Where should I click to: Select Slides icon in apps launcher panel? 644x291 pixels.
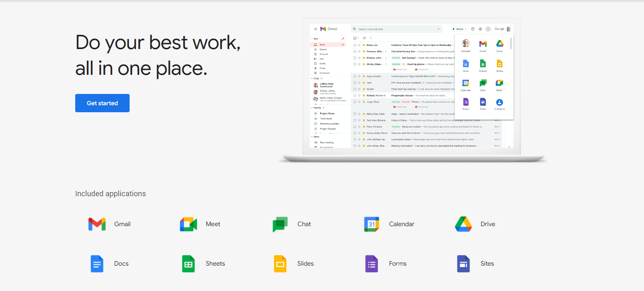point(499,63)
